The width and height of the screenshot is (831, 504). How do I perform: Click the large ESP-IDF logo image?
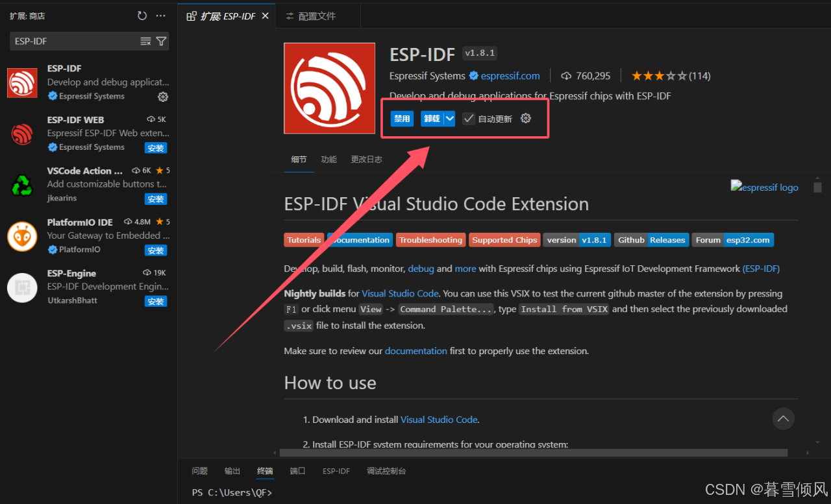[x=330, y=88]
